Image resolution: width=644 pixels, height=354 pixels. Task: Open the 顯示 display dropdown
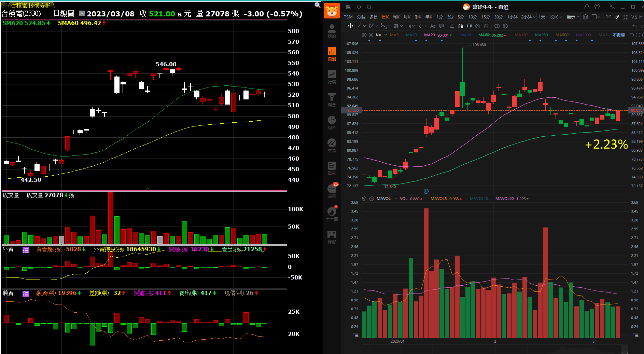click(573, 17)
